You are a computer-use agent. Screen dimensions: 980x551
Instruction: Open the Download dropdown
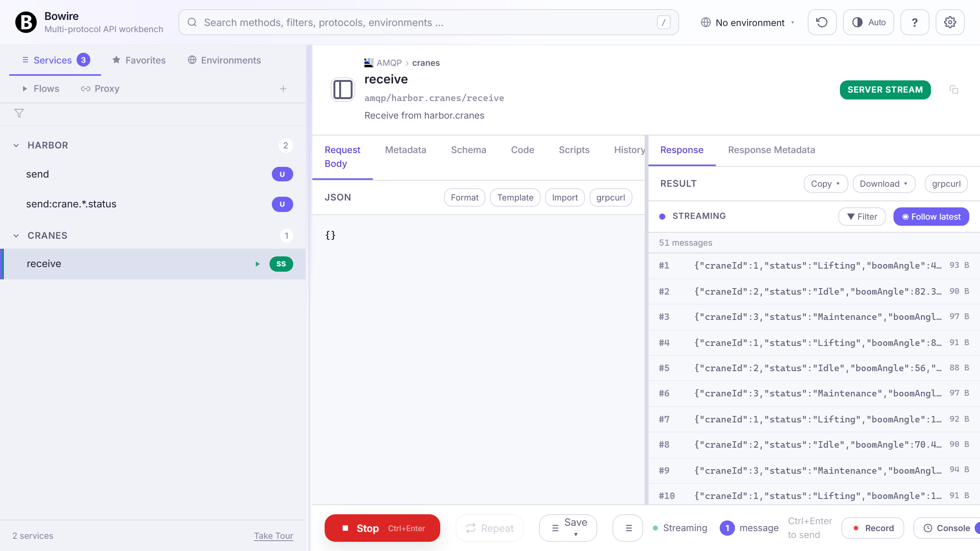pyautogui.click(x=884, y=184)
